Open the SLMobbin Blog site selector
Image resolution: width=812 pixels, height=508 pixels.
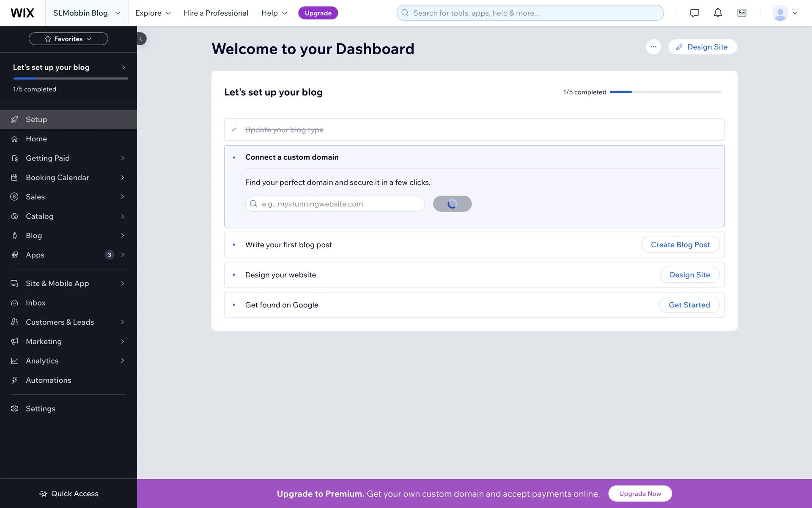87,13
